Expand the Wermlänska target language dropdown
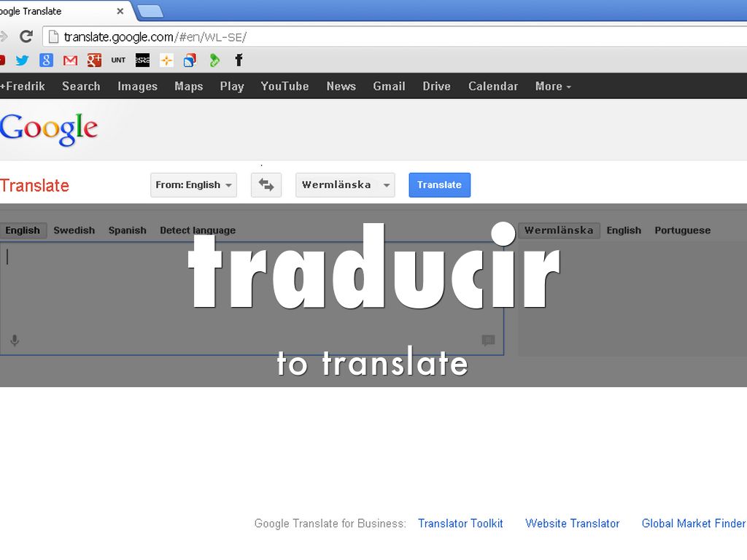Image resolution: width=747 pixels, height=560 pixels. pyautogui.click(x=345, y=185)
